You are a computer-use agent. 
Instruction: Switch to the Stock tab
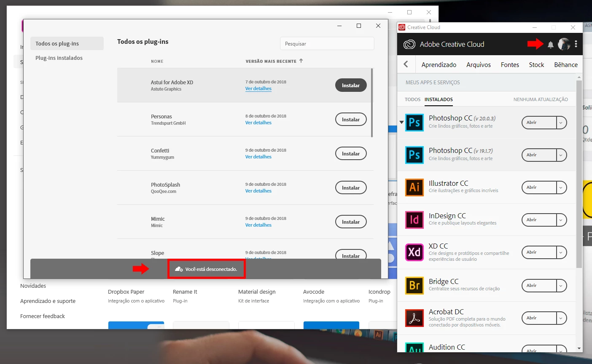pos(536,64)
